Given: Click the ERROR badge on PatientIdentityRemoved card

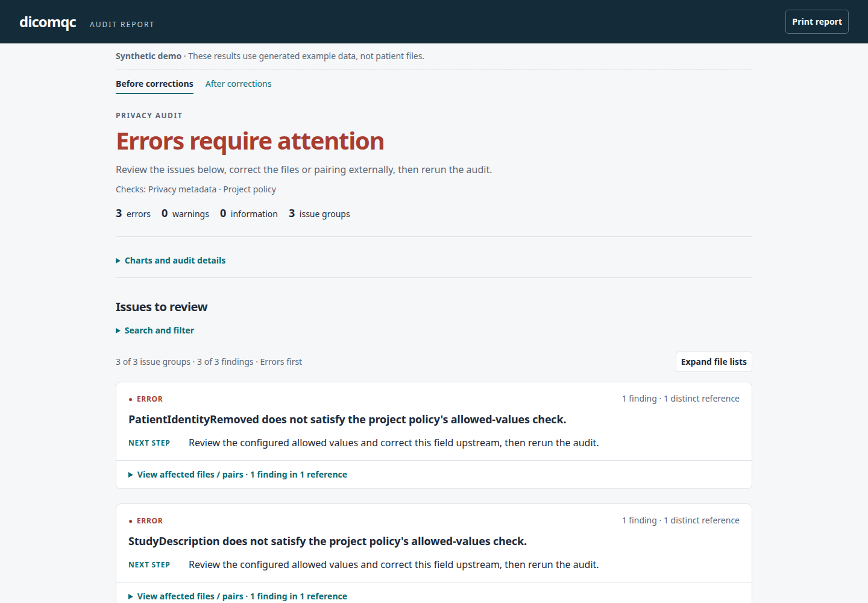Looking at the screenshot, I should coord(146,399).
